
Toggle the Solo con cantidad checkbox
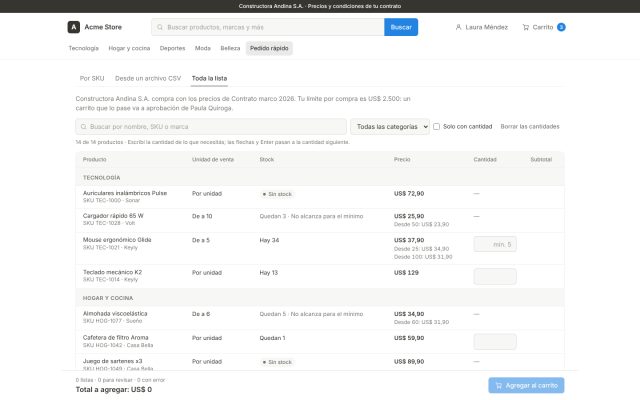point(436,127)
